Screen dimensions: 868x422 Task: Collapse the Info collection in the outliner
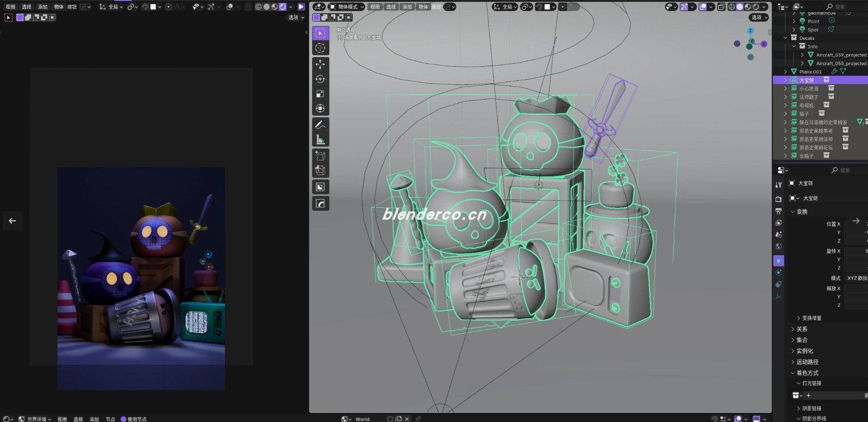click(794, 46)
